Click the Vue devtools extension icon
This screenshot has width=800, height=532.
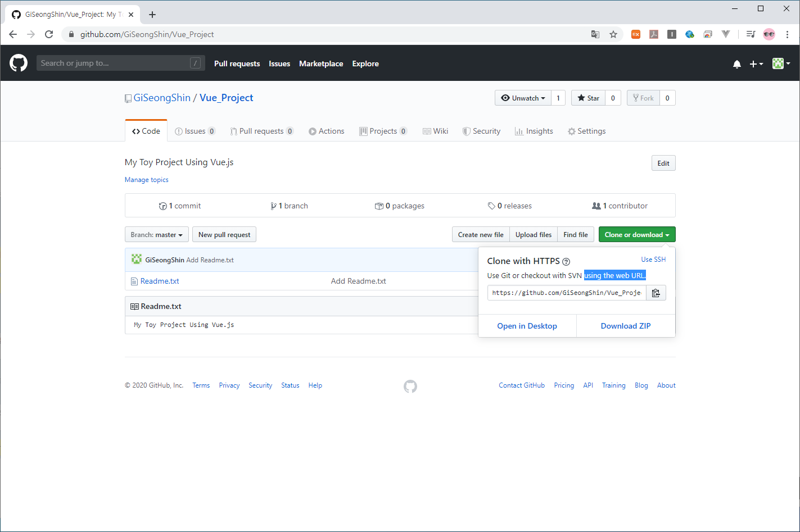point(726,34)
